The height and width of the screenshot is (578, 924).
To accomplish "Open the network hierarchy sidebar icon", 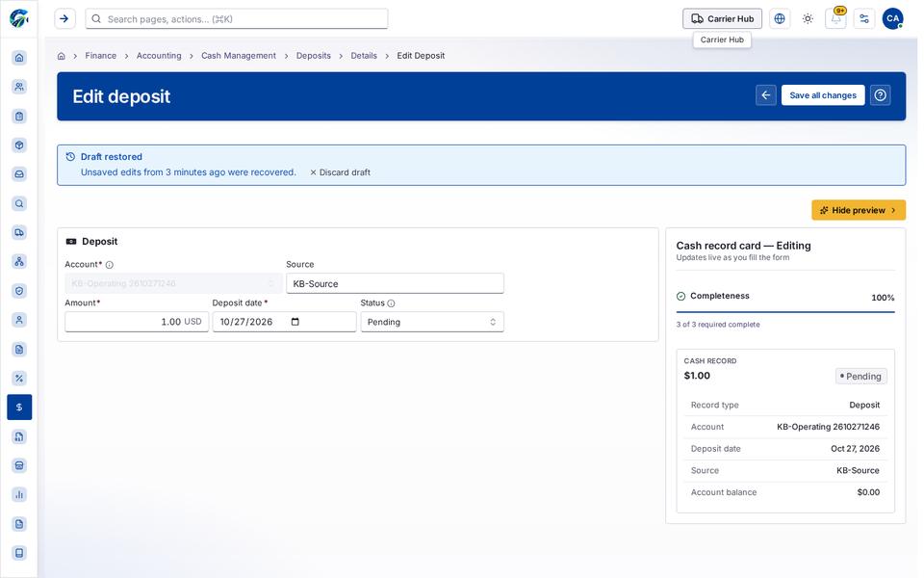I will tap(19, 261).
